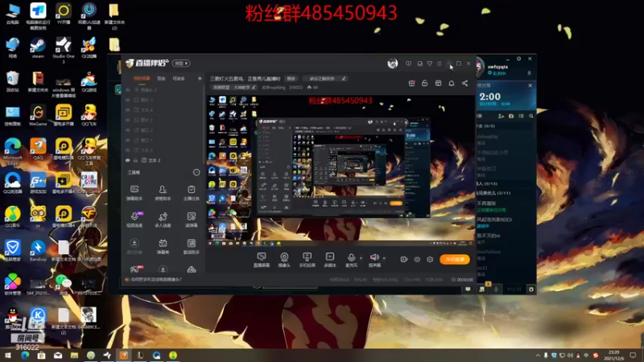The height and width of the screenshot is (362, 644).
Task: Open the feedback message icon in title bar
Action: [x=408, y=64]
